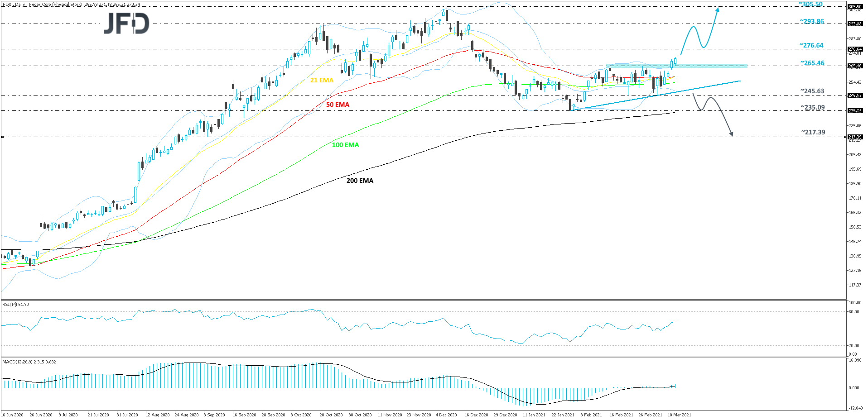Click the 20.00 RSI scale value
Screen dimensions: 868x420
pyautogui.click(x=854, y=345)
